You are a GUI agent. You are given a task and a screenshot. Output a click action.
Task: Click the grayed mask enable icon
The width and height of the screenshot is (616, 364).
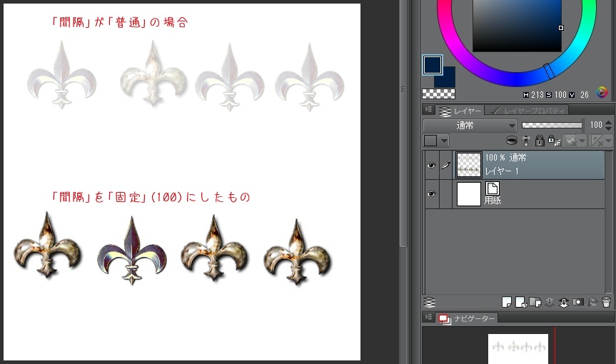tap(571, 140)
